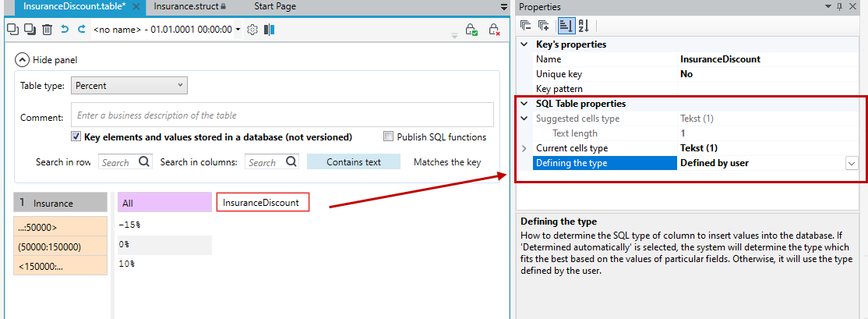Click the blue column layout icon

click(x=270, y=30)
